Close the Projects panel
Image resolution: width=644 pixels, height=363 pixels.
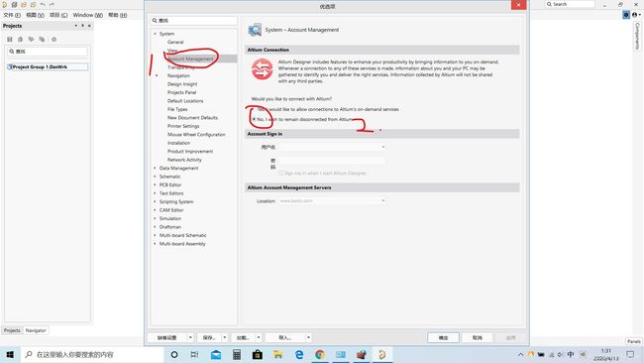[x=89, y=26]
